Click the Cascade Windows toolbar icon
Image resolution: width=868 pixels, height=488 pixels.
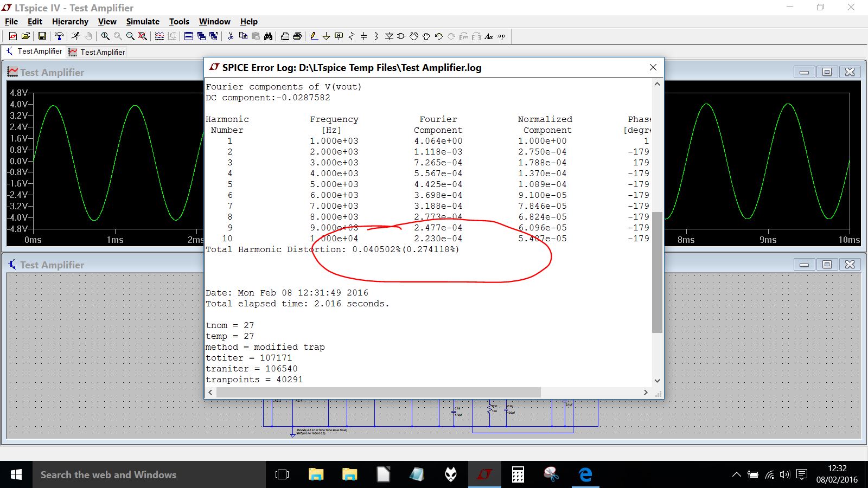[x=201, y=36]
